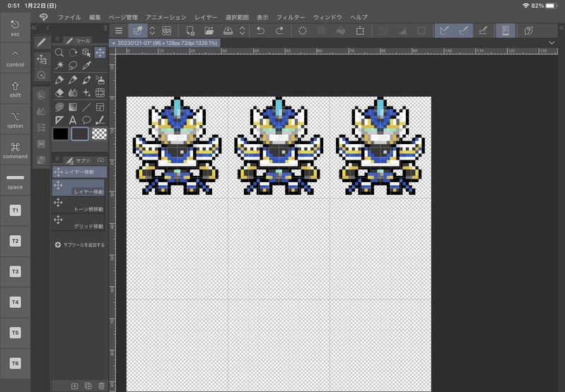Select the Frame border tool

[100, 107]
